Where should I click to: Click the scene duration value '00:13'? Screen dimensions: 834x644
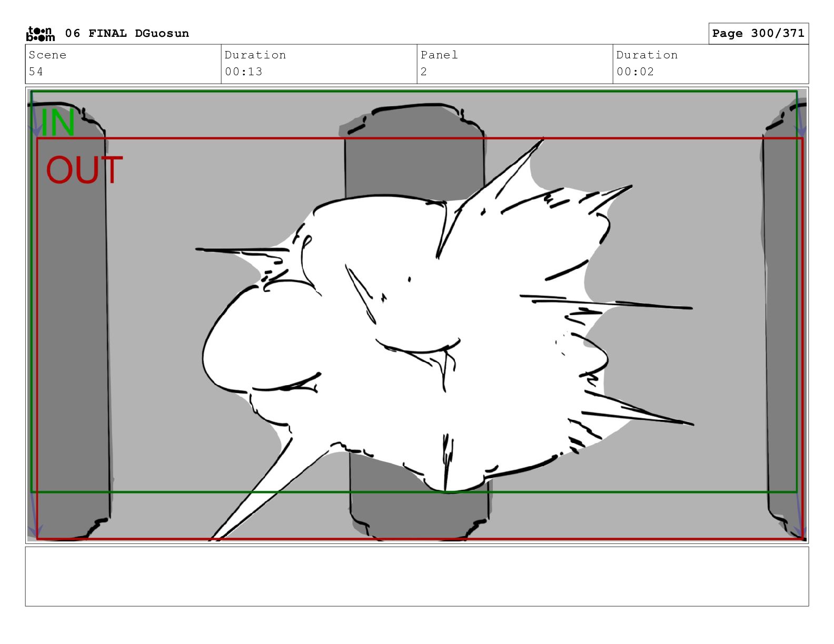244,72
